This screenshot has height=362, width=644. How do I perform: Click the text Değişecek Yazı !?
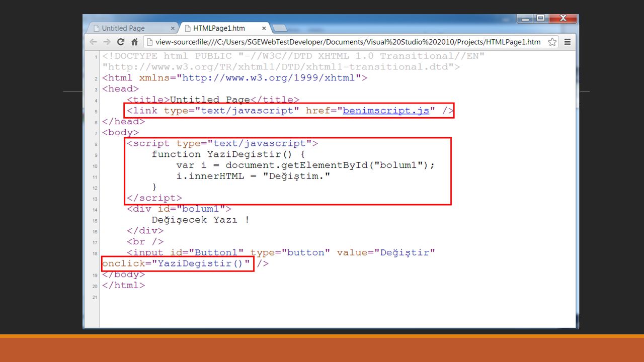pyautogui.click(x=200, y=220)
